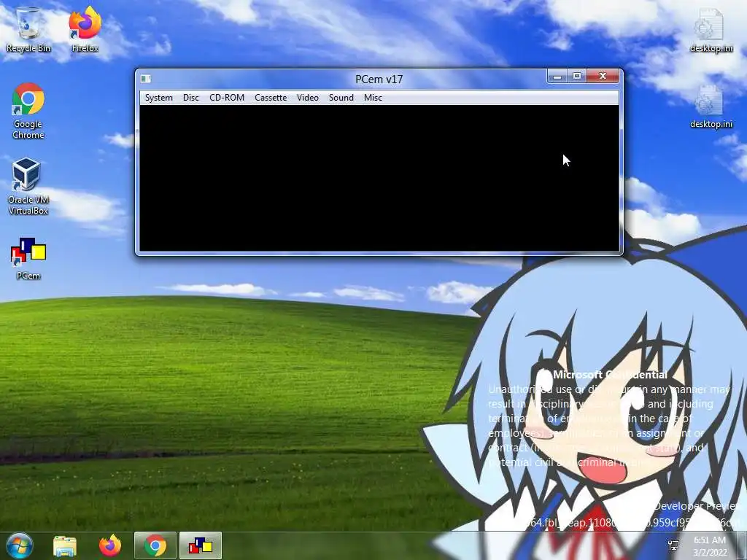Click the PCem window system icon
The height and width of the screenshot is (560, 747).
(x=146, y=79)
